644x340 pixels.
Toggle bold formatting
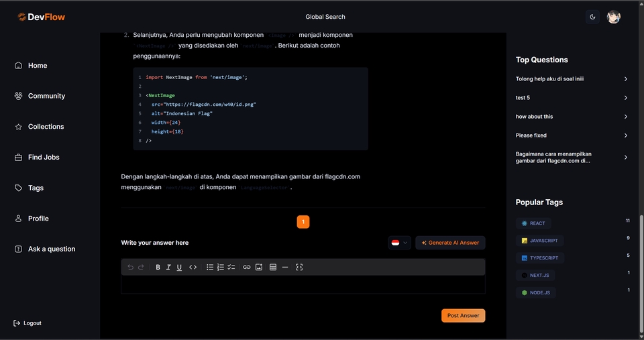[158, 268]
